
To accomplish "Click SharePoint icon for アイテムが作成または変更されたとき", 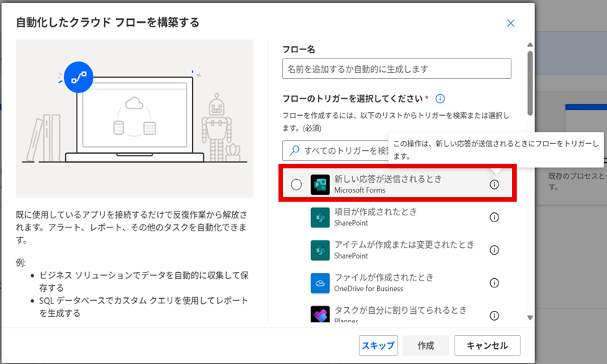I will (319, 250).
